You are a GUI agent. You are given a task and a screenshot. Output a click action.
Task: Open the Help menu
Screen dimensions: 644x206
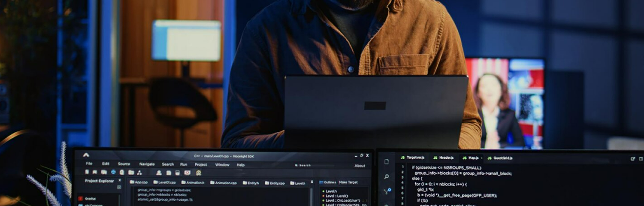tap(241, 165)
